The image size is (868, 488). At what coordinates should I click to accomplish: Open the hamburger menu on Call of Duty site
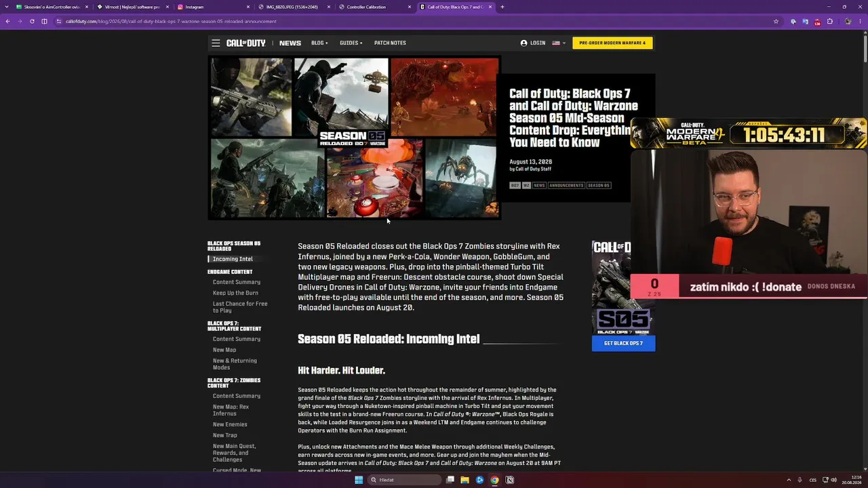[x=216, y=43]
